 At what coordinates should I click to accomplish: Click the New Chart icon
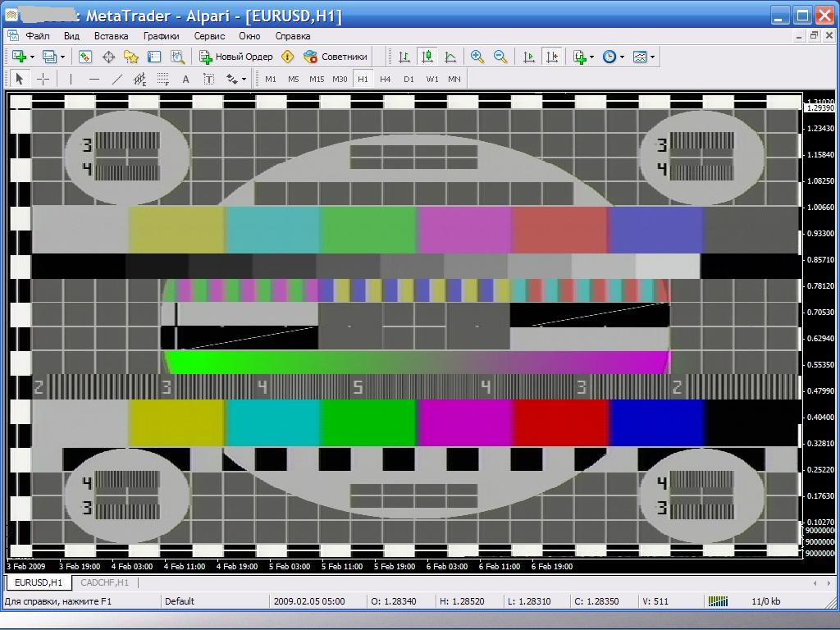[20, 57]
